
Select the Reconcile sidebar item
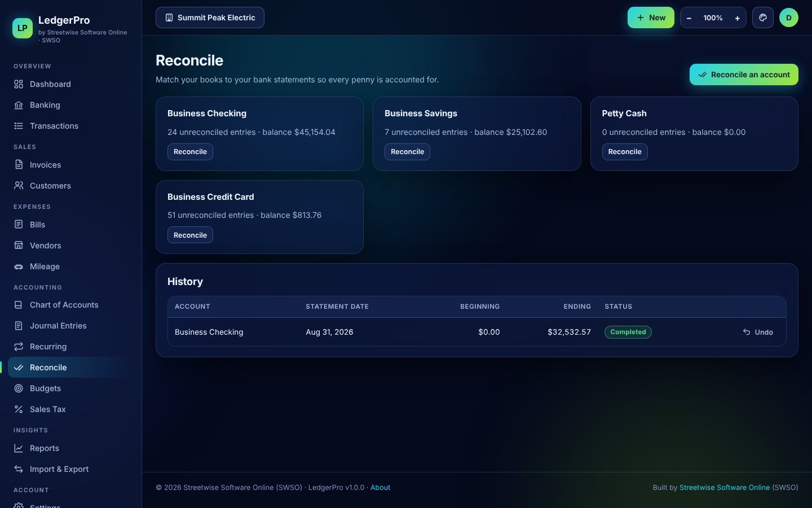71,367
